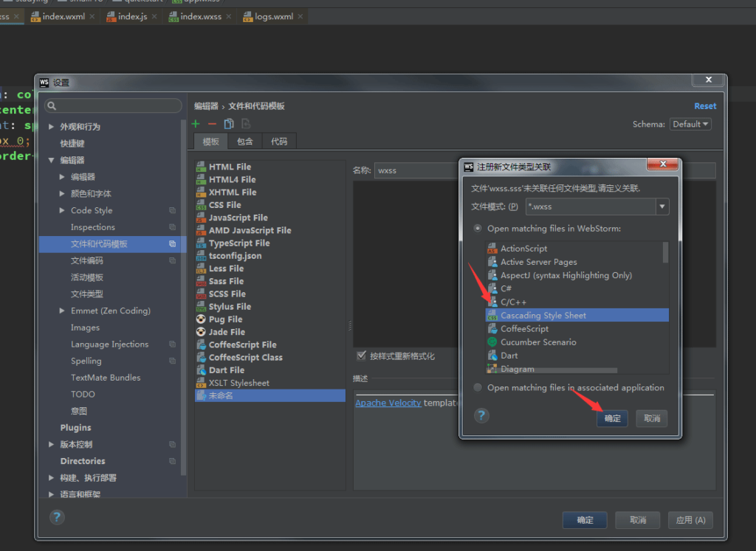Image resolution: width=756 pixels, height=551 pixels.
Task: Click the XSLT Stylesheet template icon
Action: click(201, 383)
